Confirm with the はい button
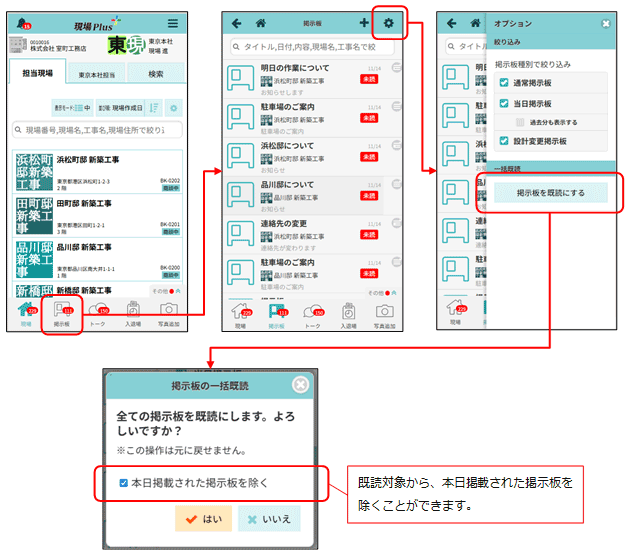 click(203, 520)
